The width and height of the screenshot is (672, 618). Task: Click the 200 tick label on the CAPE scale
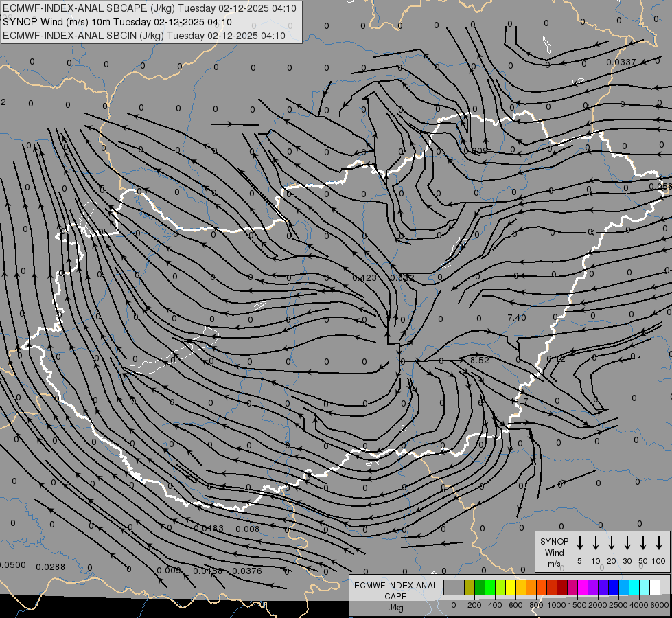point(474,605)
